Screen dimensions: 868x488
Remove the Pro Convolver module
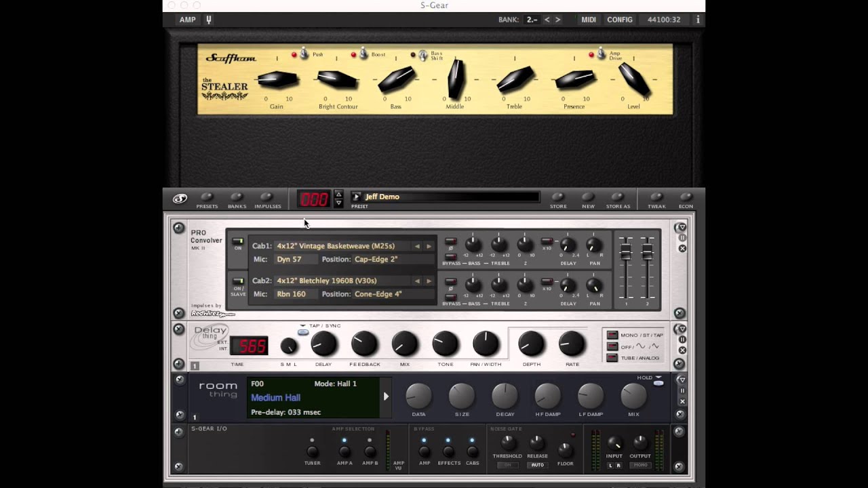(x=682, y=249)
